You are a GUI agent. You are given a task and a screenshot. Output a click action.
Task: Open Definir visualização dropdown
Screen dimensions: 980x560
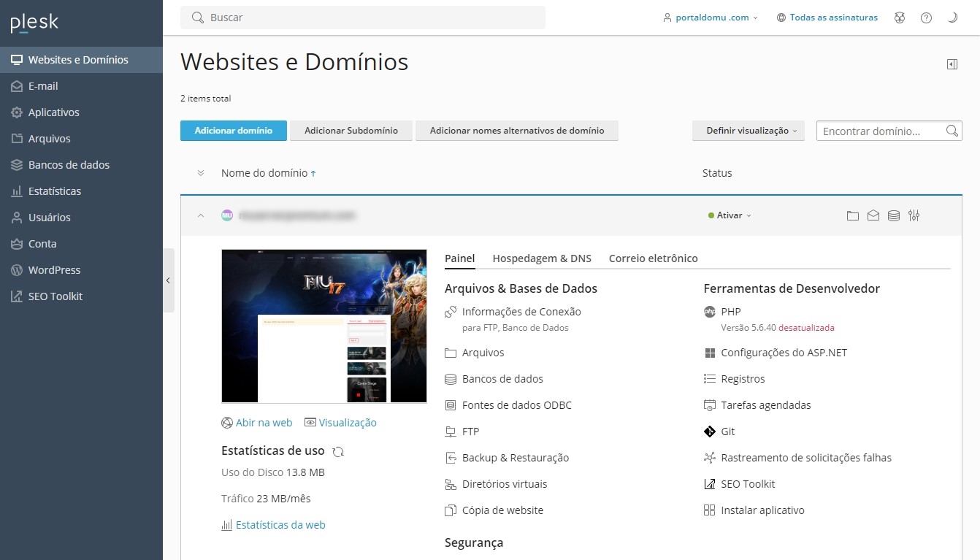pos(749,131)
